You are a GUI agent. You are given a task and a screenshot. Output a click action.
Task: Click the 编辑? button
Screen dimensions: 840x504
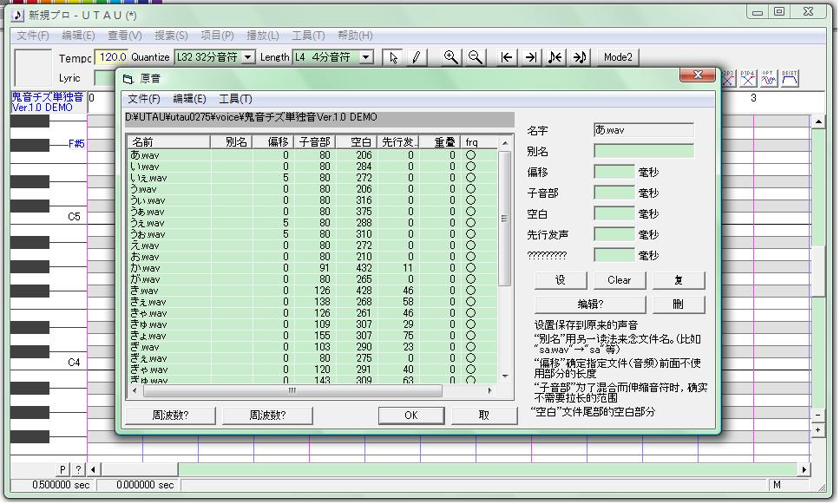pos(590,304)
